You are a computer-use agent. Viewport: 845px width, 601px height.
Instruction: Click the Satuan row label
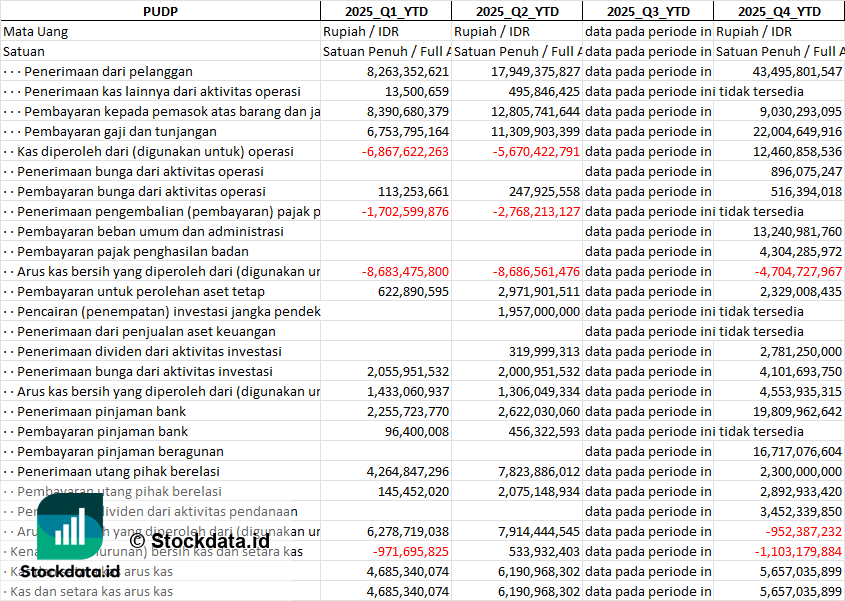click(24, 51)
